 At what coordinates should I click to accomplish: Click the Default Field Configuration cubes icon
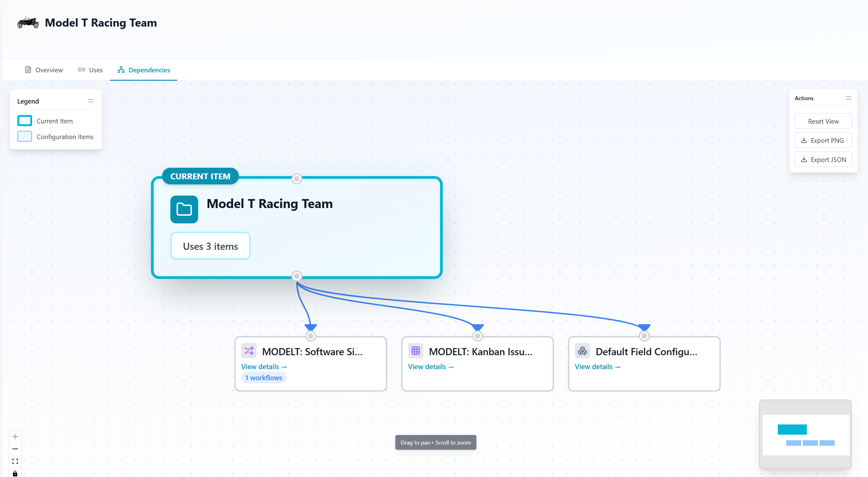(x=582, y=351)
